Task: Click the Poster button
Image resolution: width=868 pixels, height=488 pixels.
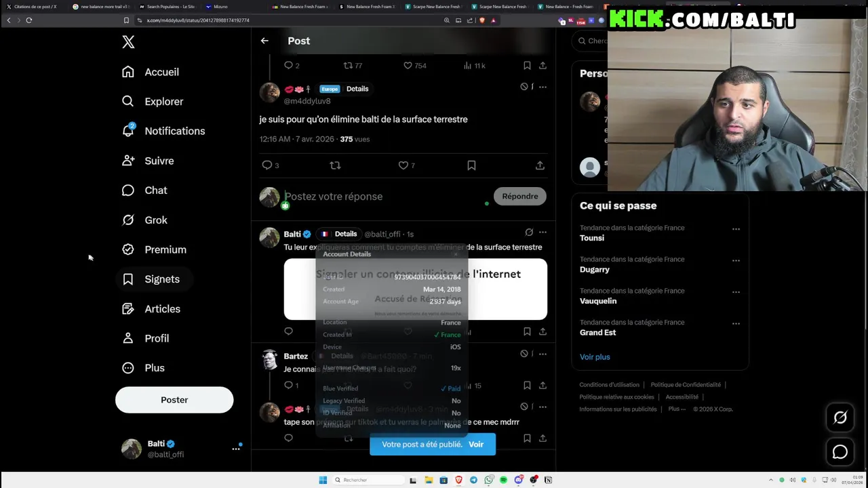Action: coord(174,400)
